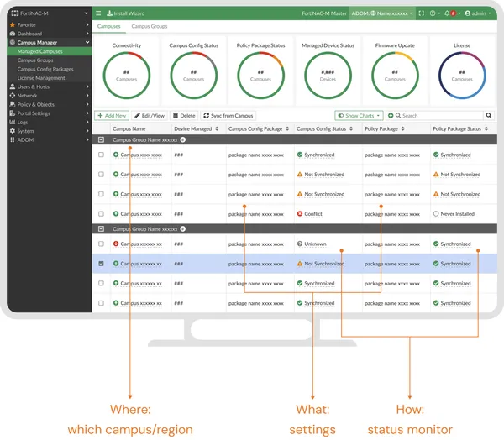Open the FortiNAC-M product dropdown arrow
This screenshot has width=504, height=440.
click(x=86, y=13)
